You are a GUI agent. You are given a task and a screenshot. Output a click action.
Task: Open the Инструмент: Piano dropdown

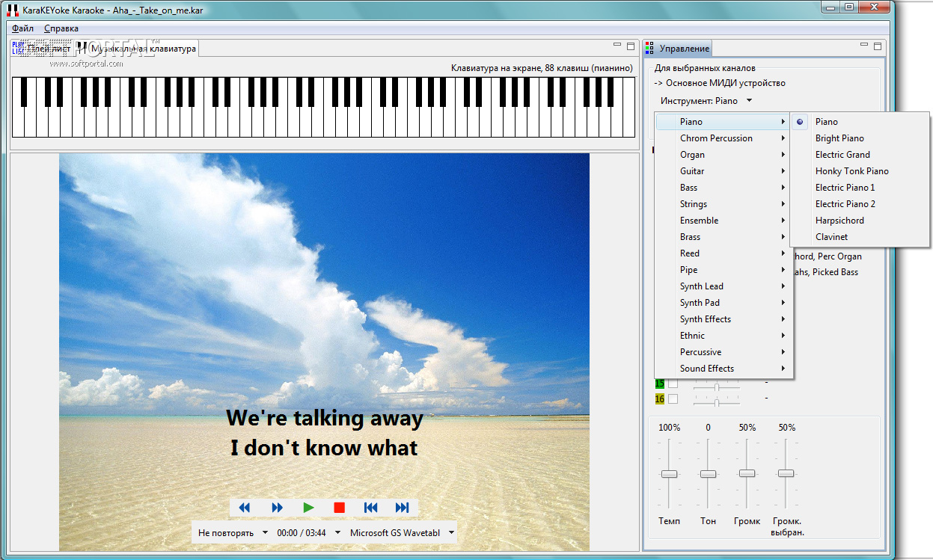tap(706, 101)
